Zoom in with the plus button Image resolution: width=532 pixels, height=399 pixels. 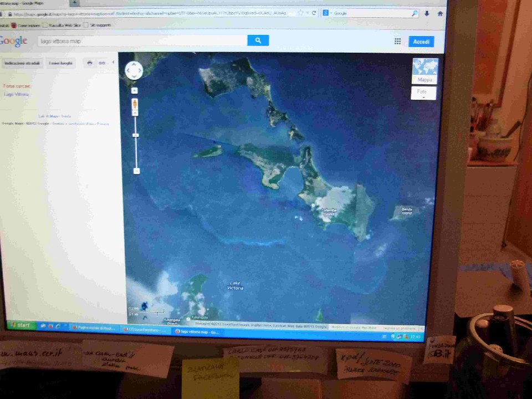pyautogui.click(x=135, y=113)
